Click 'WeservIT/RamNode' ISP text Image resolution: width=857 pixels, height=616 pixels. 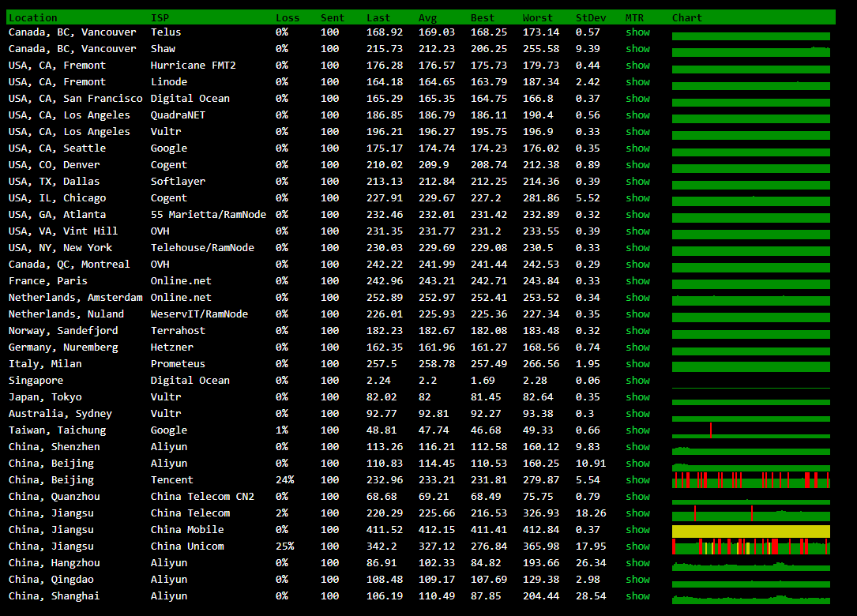click(x=200, y=314)
